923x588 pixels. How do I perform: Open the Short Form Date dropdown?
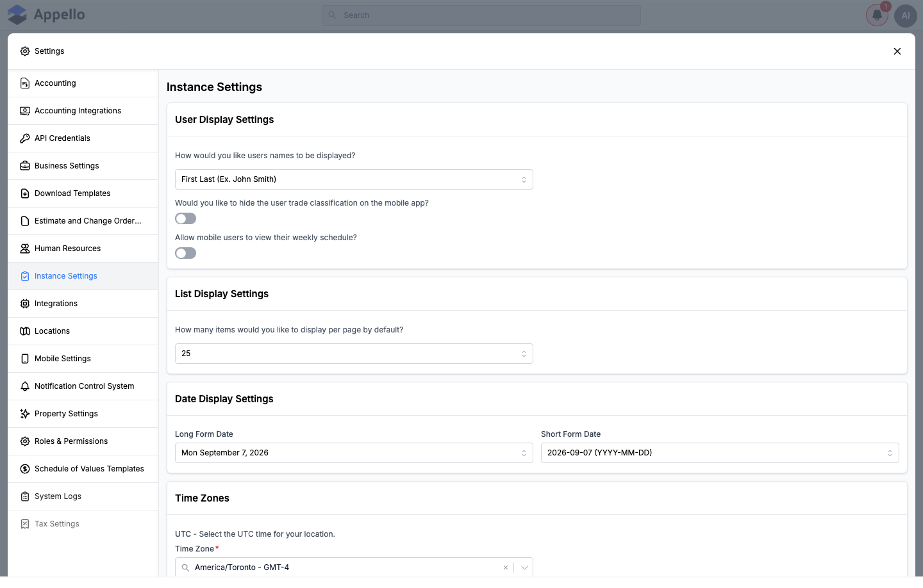[720, 453]
